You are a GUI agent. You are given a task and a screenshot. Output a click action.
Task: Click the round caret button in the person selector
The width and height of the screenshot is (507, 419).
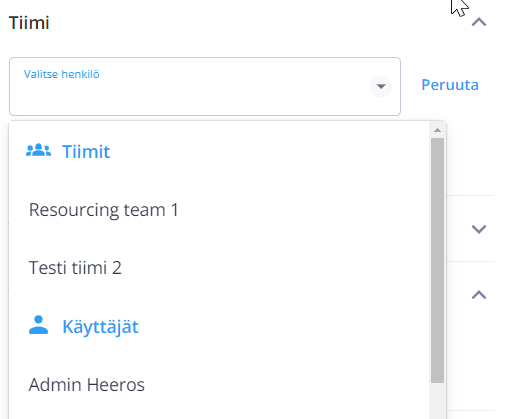click(x=381, y=86)
